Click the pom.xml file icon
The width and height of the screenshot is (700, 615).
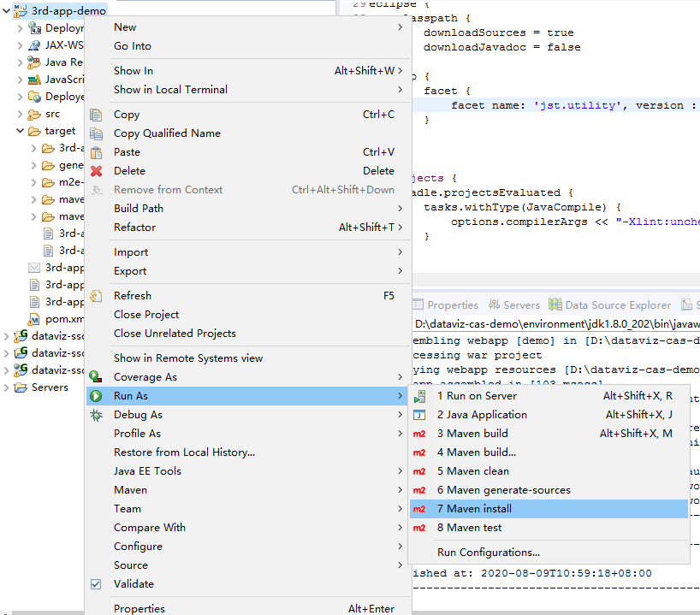34,319
